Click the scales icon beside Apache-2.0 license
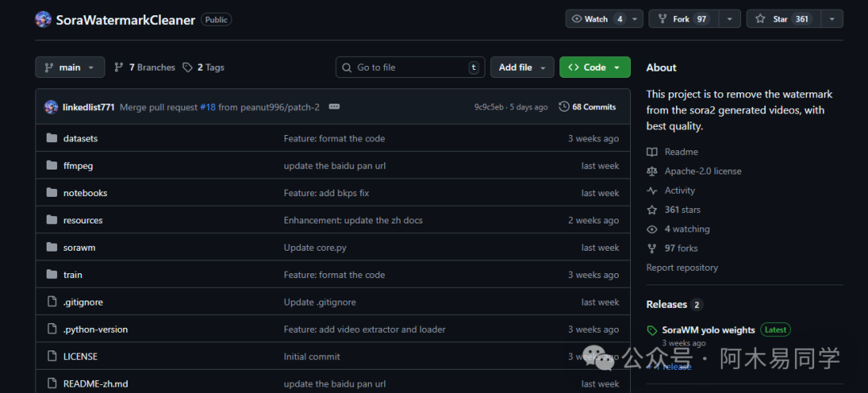The image size is (868, 393). [652, 171]
